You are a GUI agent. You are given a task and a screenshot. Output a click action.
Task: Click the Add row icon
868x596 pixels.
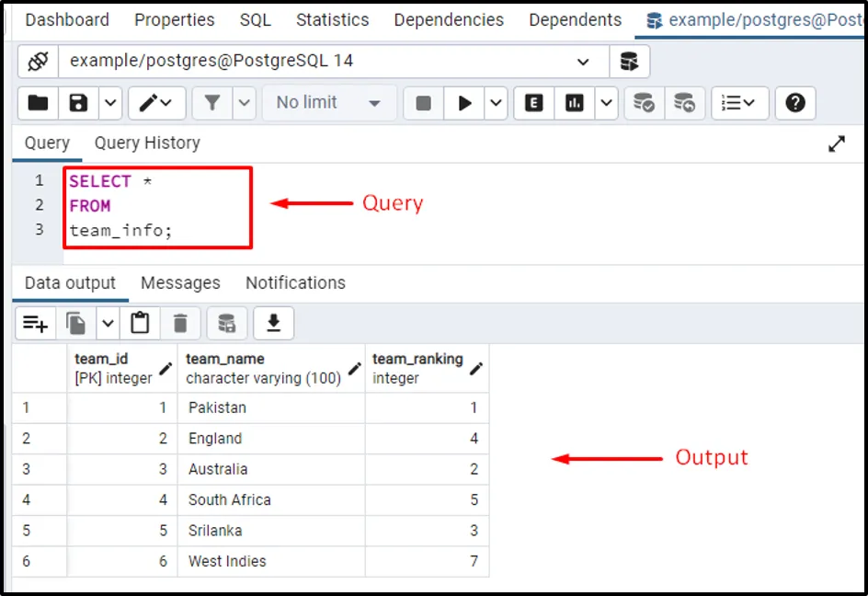click(x=36, y=323)
